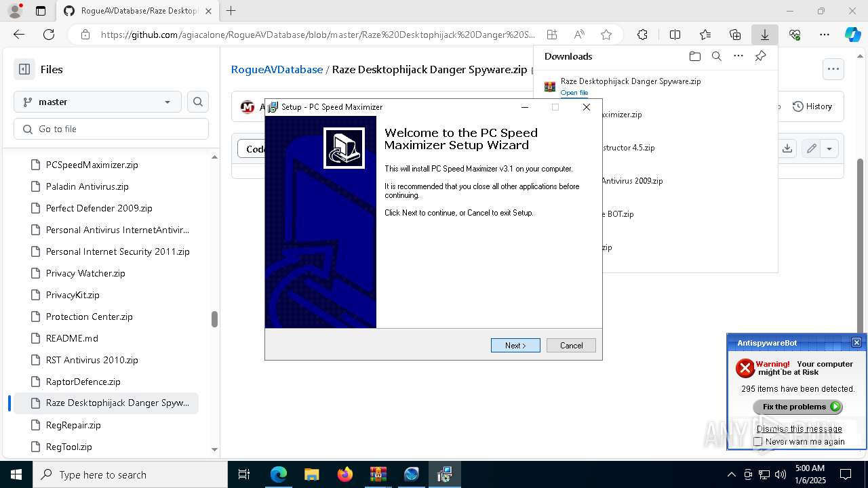
Task: Close the RogueAVDatabase browser tab
Action: click(x=208, y=11)
